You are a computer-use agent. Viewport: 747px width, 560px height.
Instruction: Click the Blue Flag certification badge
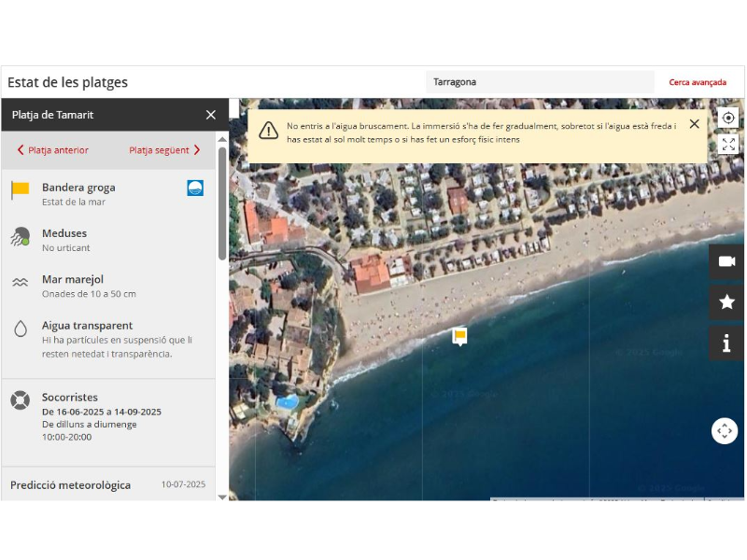click(195, 188)
